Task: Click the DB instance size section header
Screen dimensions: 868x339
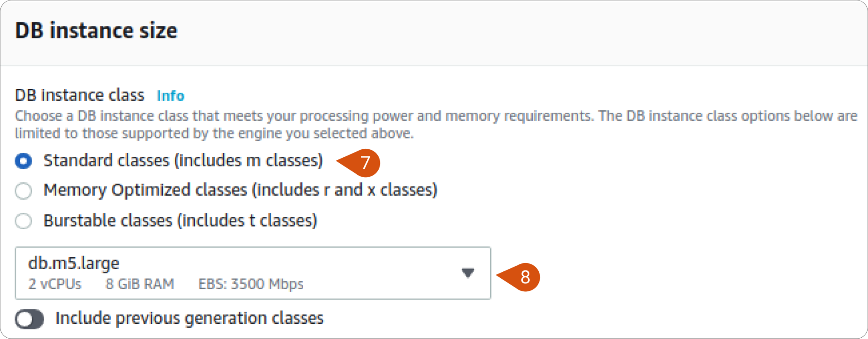Action: click(x=96, y=30)
